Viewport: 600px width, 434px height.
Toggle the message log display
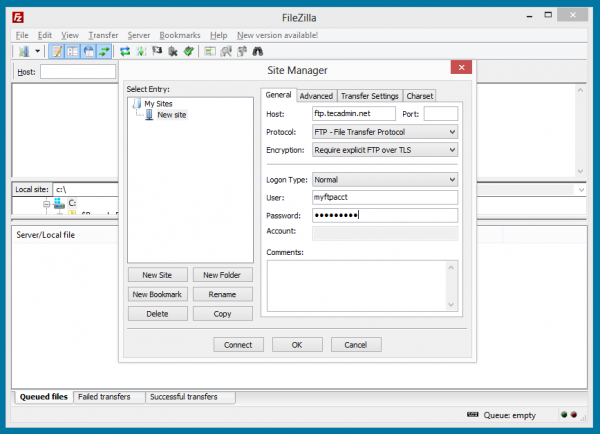[57, 50]
